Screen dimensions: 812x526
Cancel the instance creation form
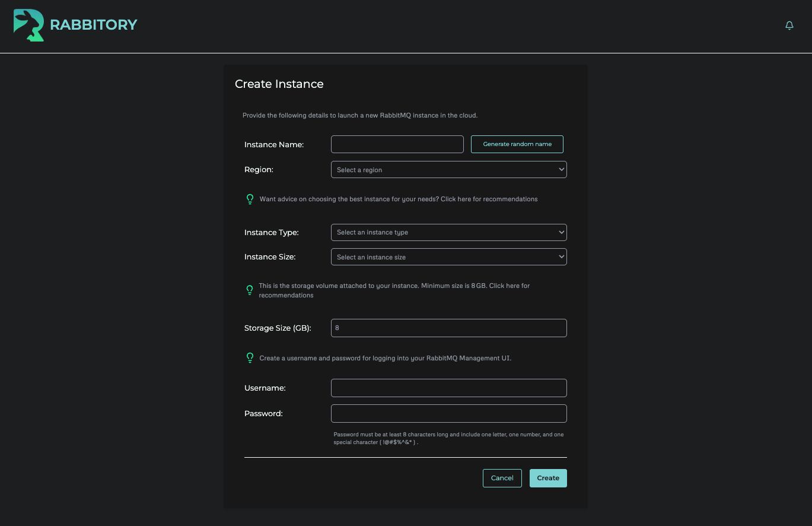502,478
